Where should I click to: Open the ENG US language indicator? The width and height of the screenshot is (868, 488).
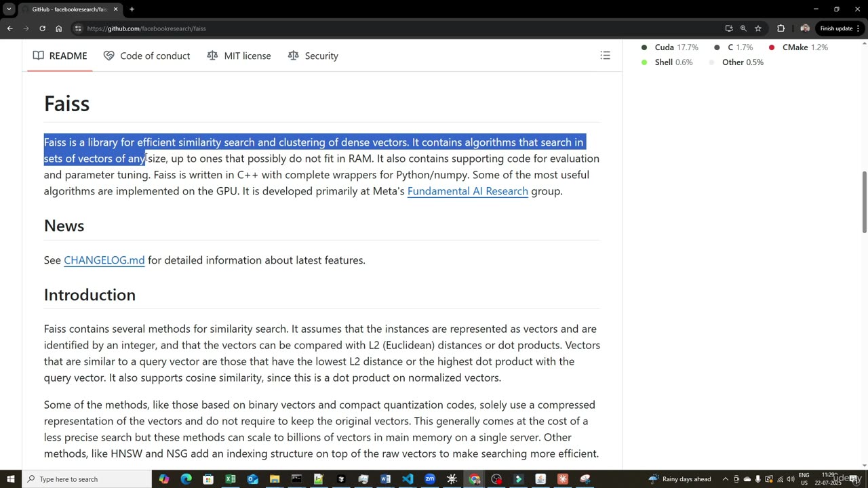point(804,479)
